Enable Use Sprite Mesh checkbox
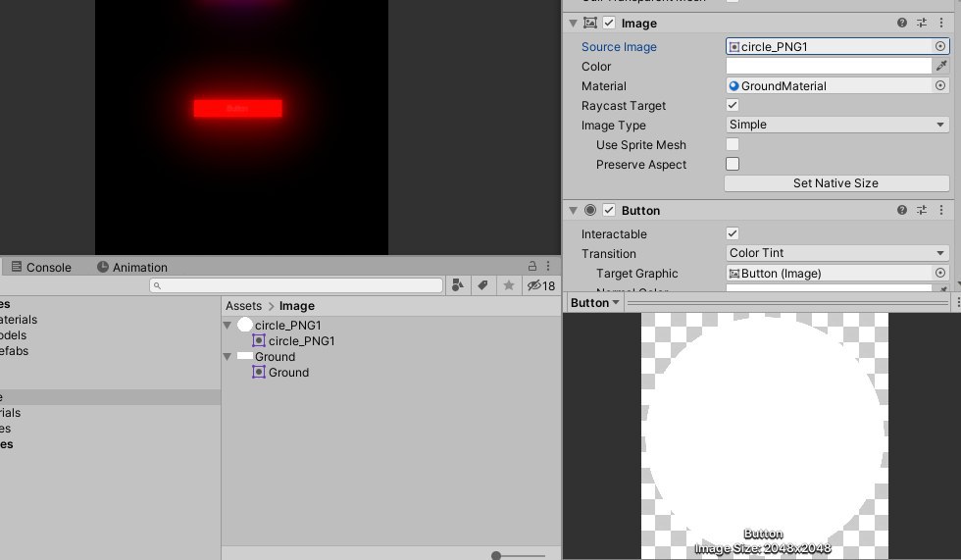Image resolution: width=961 pixels, height=560 pixels. (x=733, y=144)
